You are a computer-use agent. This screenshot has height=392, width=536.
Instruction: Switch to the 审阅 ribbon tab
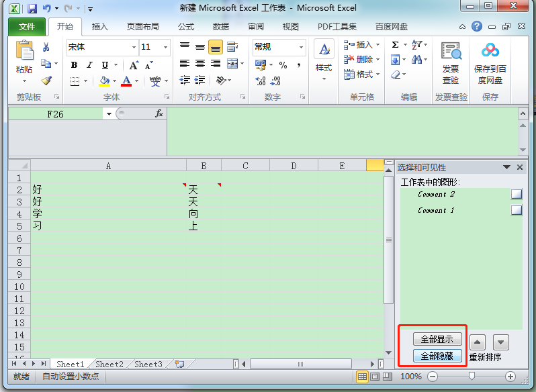(x=256, y=27)
